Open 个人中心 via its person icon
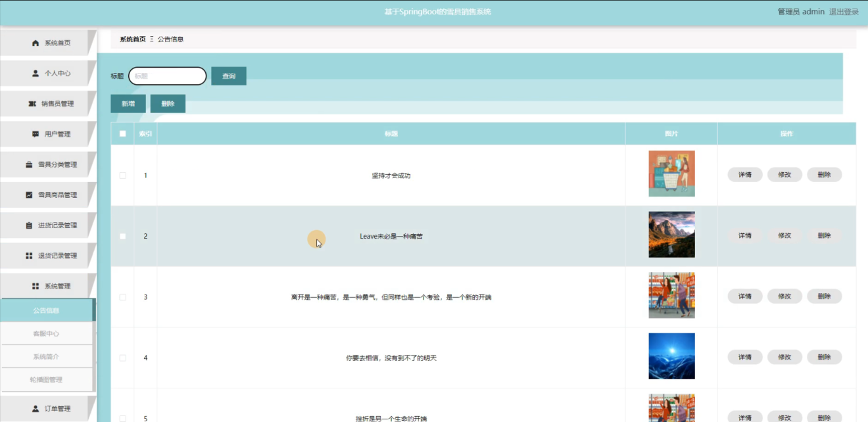Screen dimensions: 868x422 tap(36, 74)
